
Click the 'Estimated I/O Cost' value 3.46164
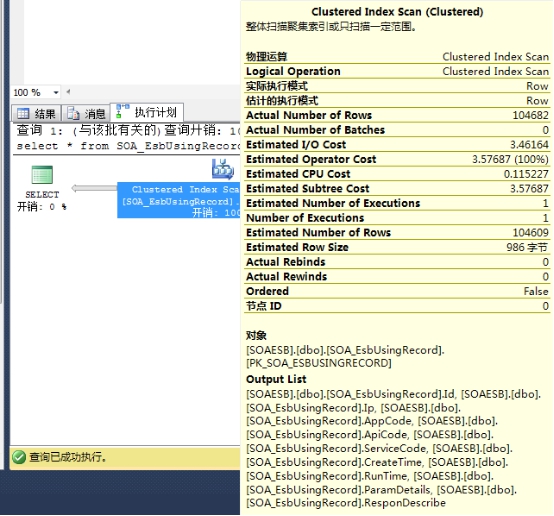529,145
